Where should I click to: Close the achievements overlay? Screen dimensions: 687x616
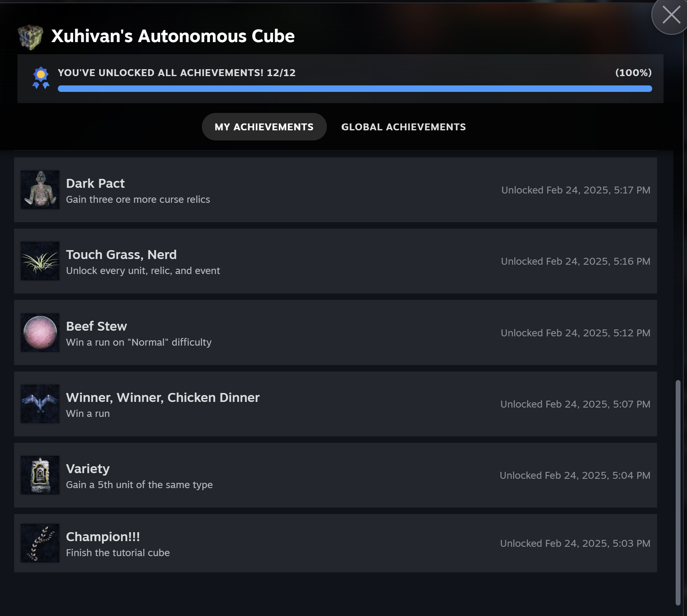point(671,16)
